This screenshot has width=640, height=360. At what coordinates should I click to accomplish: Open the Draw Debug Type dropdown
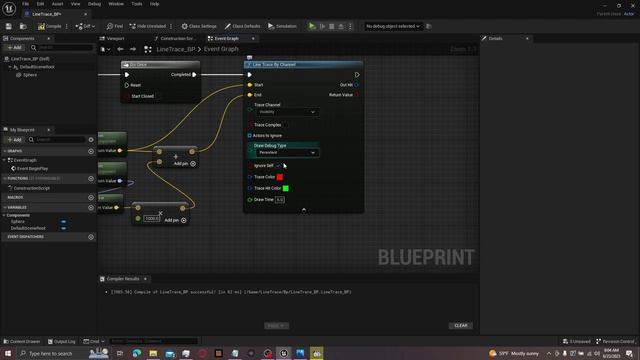[x=287, y=153]
